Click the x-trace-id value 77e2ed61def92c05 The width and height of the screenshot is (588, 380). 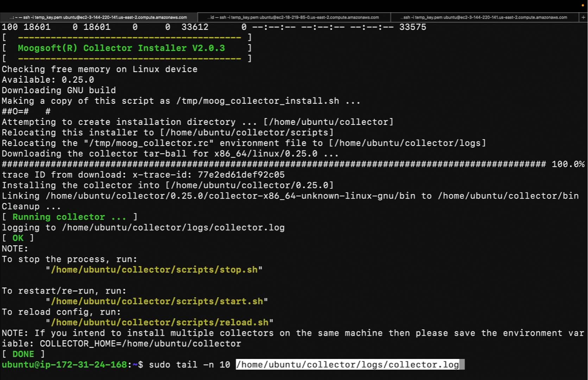(241, 175)
